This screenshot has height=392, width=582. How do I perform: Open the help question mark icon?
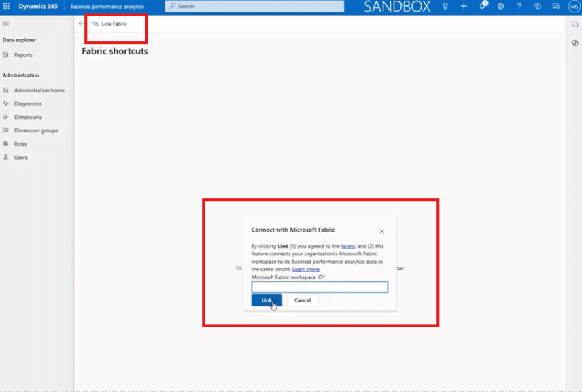point(519,6)
